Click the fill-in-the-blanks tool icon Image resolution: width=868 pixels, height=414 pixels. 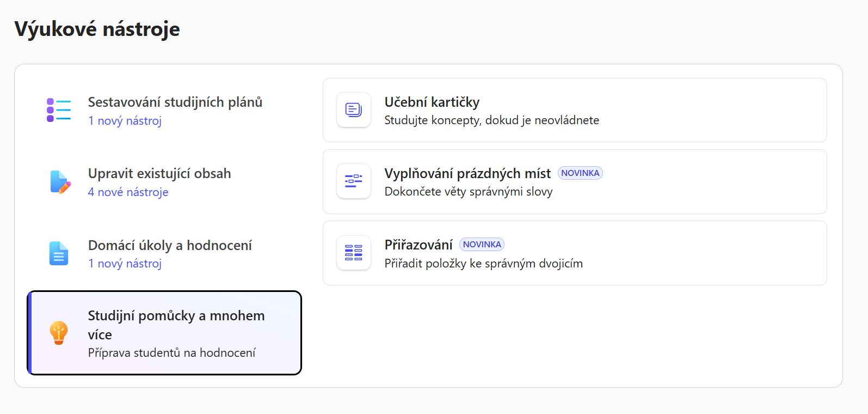pos(354,181)
